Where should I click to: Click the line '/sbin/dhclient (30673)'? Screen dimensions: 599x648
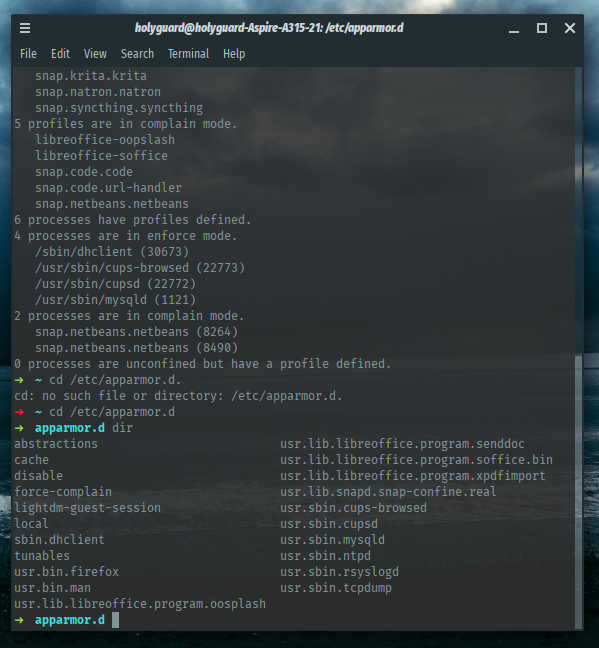[x=112, y=252]
